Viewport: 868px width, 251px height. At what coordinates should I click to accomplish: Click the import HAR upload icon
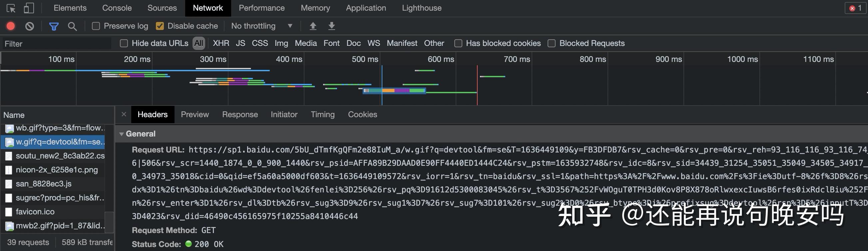(x=313, y=26)
